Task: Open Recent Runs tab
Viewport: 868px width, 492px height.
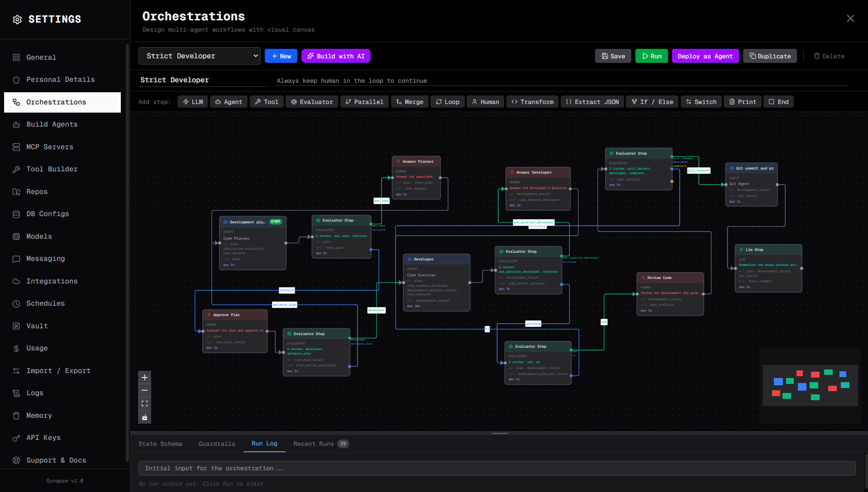Action: pyautogui.click(x=321, y=444)
